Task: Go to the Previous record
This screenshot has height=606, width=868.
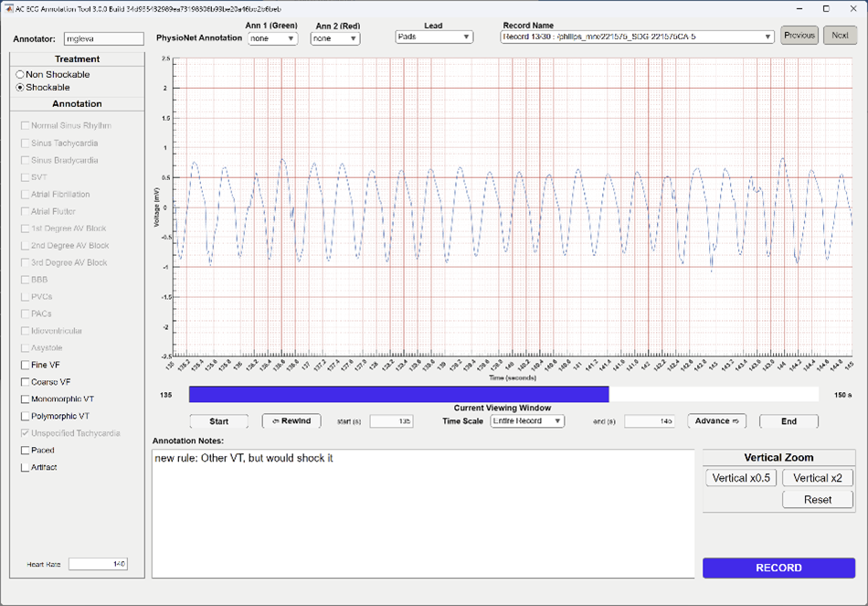Action: (x=799, y=36)
